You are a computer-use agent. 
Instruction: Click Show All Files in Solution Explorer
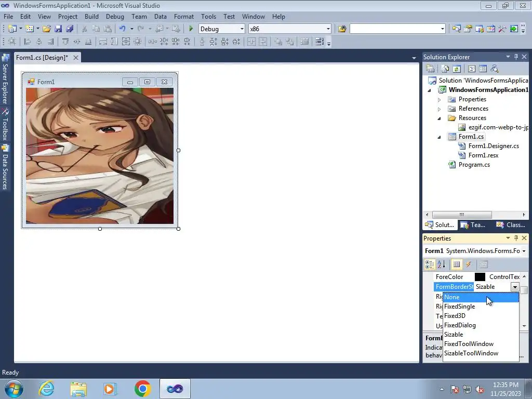(445, 69)
